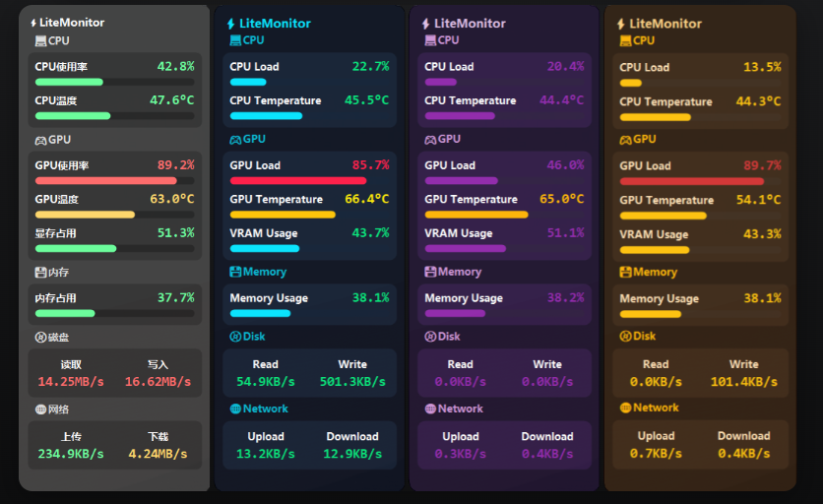Click the 4.24MB/s download value

158,454
